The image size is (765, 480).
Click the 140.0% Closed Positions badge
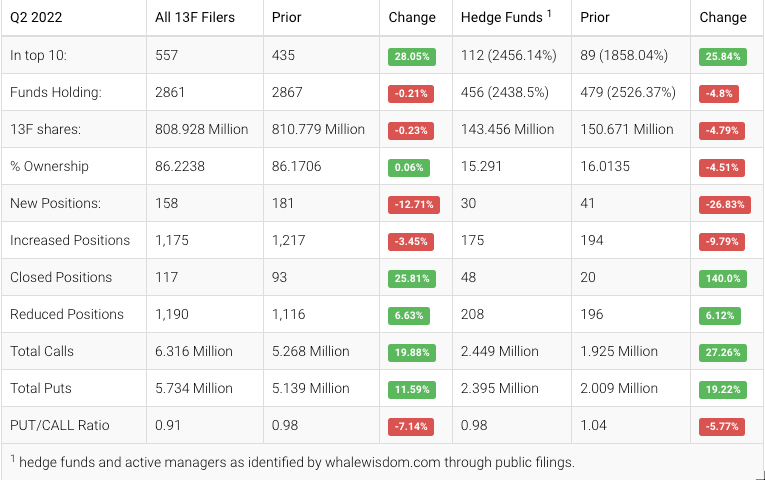click(722, 279)
